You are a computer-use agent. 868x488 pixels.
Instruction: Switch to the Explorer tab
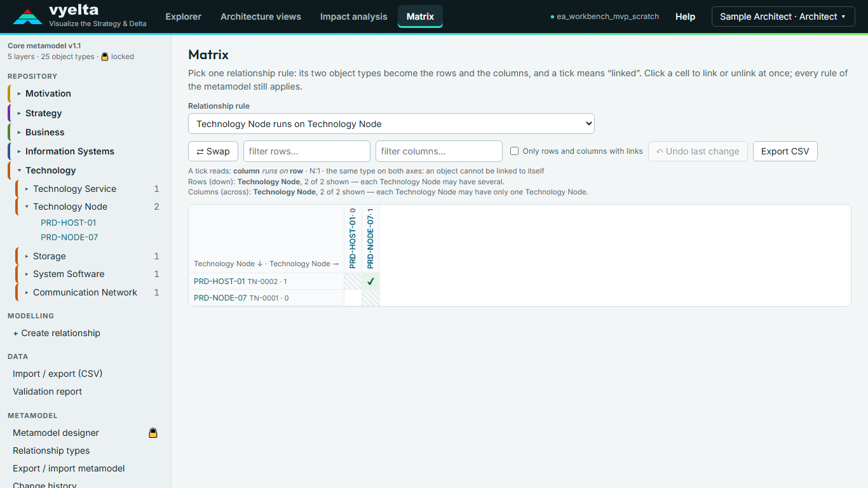(x=184, y=17)
